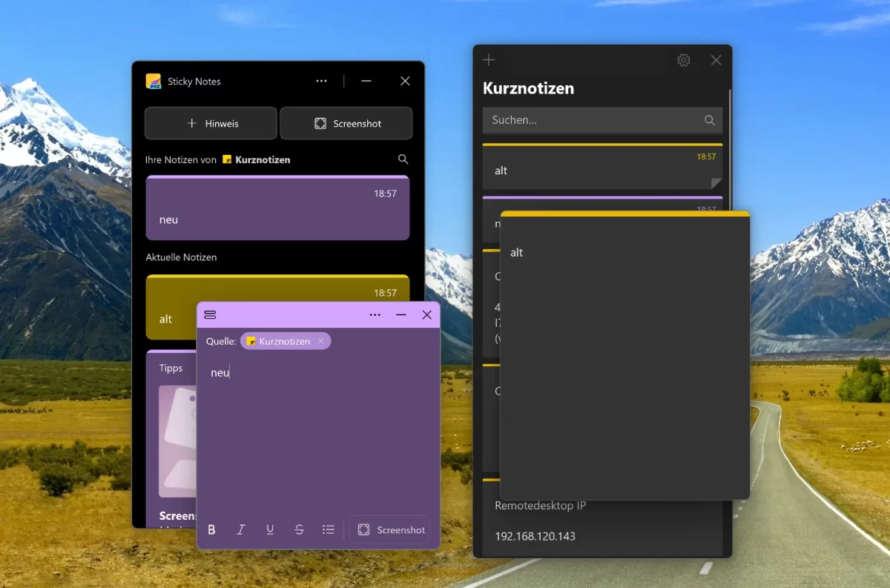Open the ellipsis menu on the purple note
The height and width of the screenshot is (588, 890).
[x=375, y=314]
